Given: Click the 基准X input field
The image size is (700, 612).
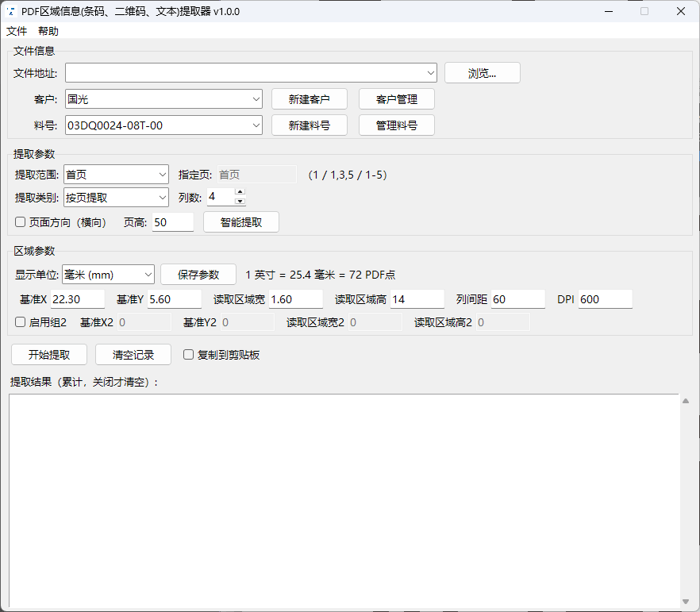Looking at the screenshot, I should pos(78,299).
